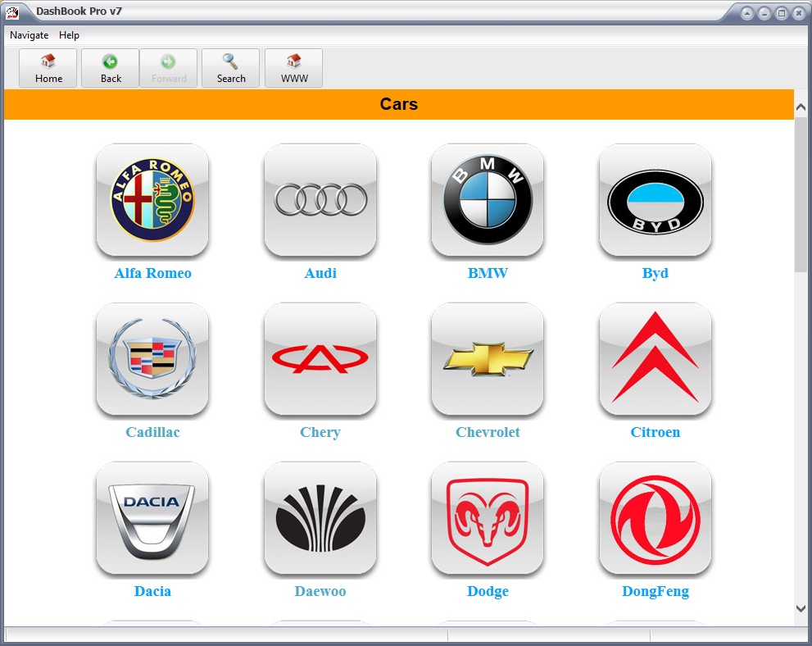Click the WWW toolbar button

294,68
